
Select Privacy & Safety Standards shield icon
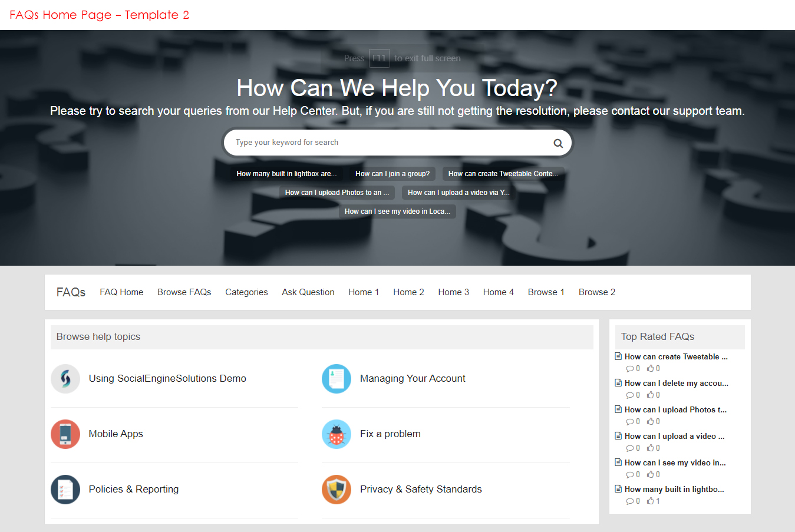point(337,490)
